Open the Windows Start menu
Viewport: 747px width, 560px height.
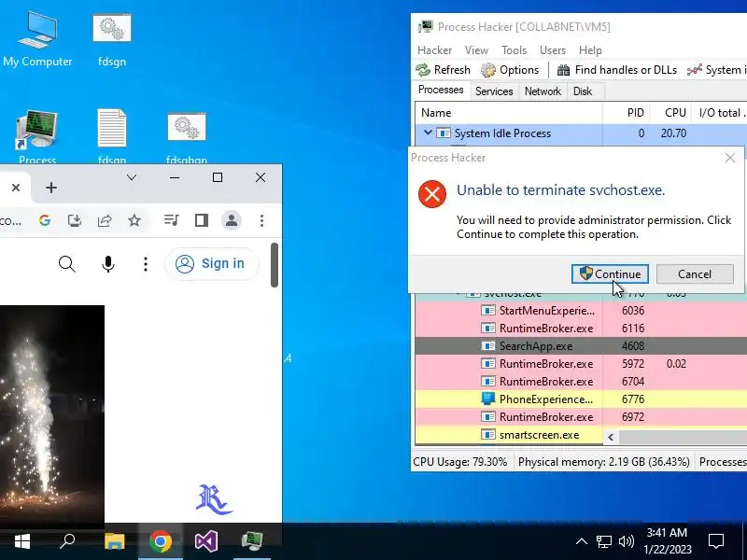[21, 541]
